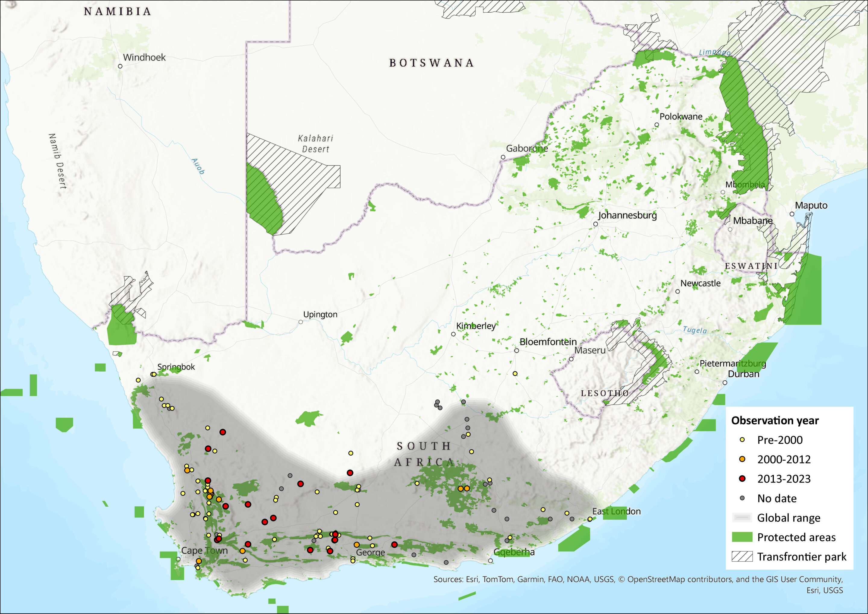Click the BOTSWANA country label
The width and height of the screenshot is (868, 614).
[x=431, y=63]
